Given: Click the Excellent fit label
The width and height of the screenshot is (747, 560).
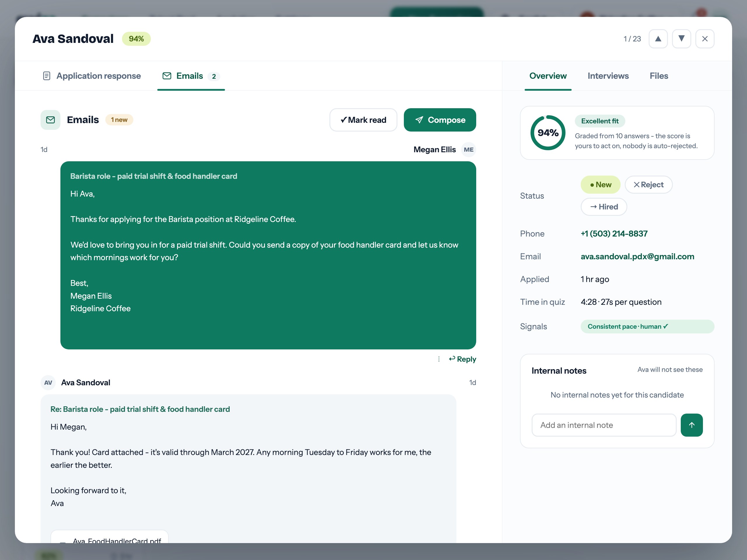Looking at the screenshot, I should coord(600,121).
